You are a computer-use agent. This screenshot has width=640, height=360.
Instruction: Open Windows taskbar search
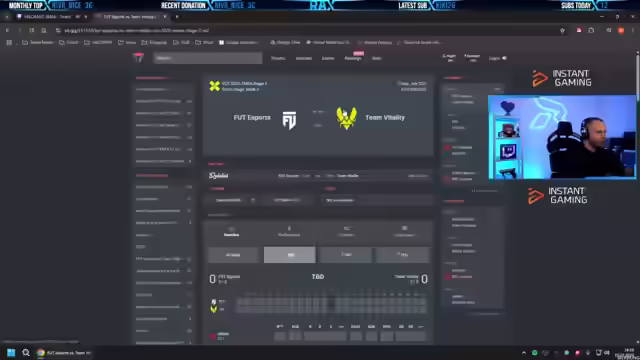pyautogui.click(x=26, y=353)
